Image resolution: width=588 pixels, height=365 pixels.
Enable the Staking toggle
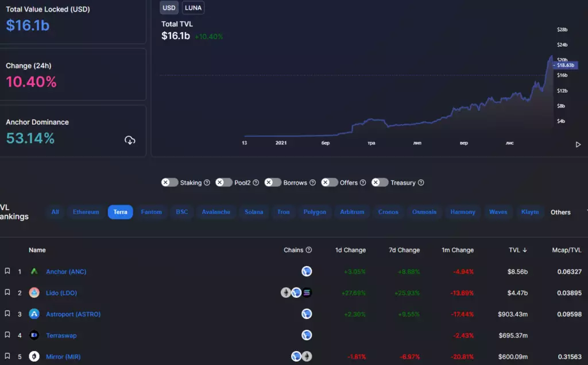169,182
